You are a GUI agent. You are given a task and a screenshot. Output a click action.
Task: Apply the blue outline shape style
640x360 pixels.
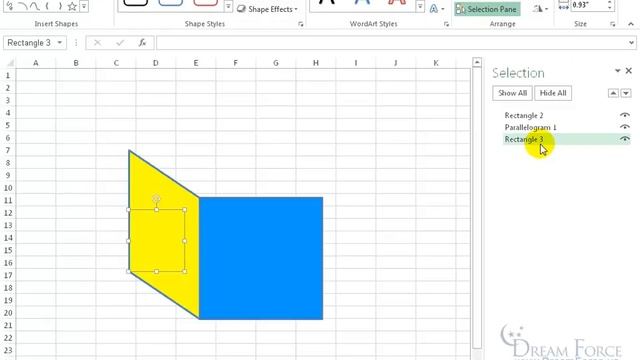point(171,3)
